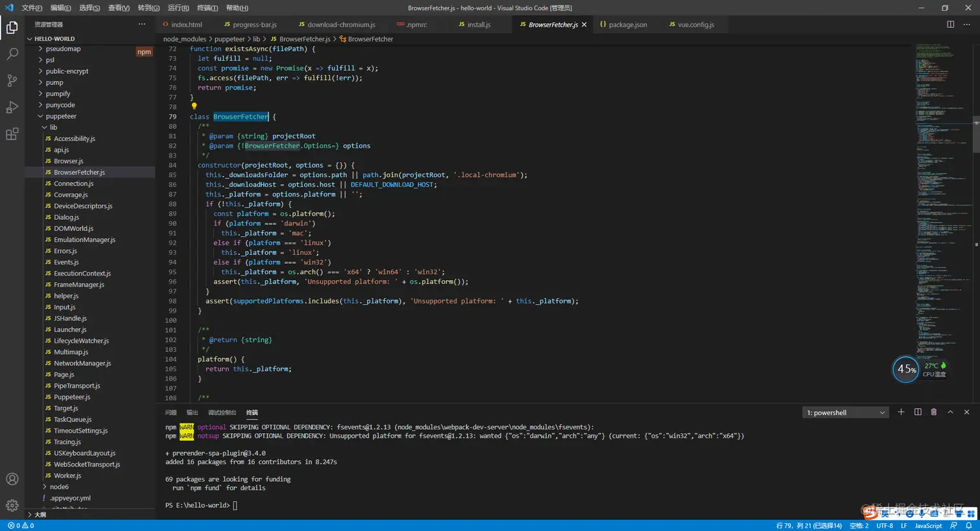
Task: Create a new terminal with plus icon
Action: tap(901, 412)
